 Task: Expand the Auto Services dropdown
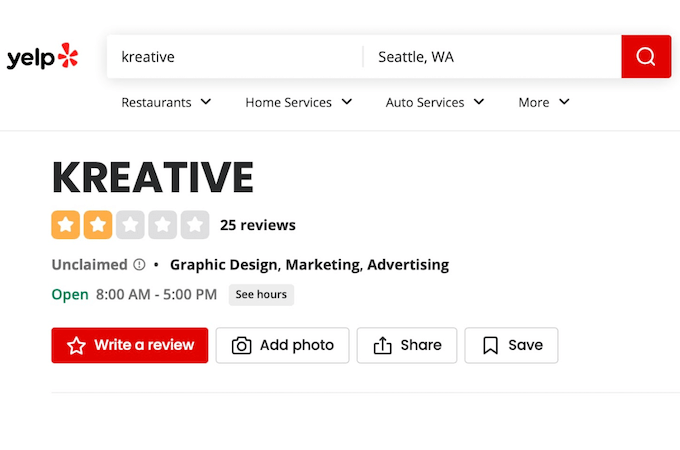click(x=435, y=102)
